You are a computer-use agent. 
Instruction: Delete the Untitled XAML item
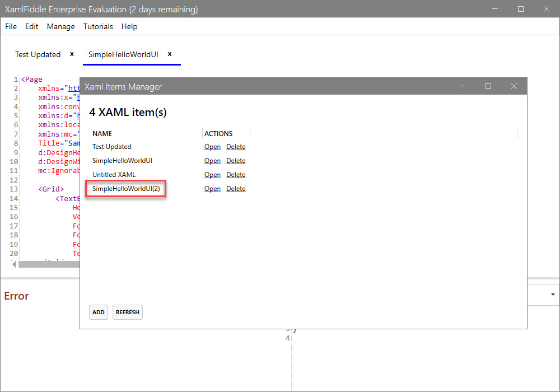click(x=236, y=175)
